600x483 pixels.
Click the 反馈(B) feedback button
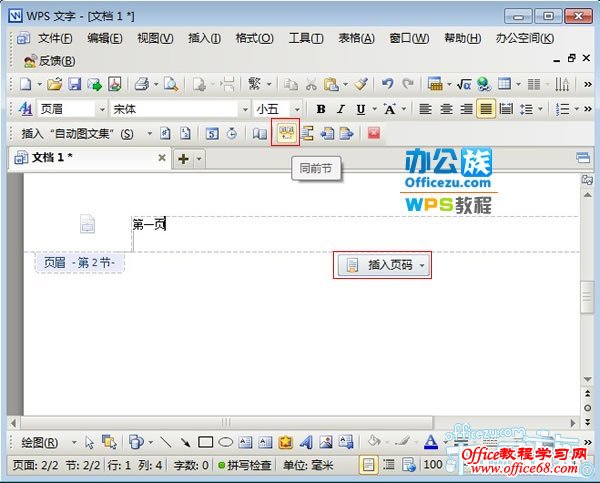pyautogui.click(x=49, y=61)
